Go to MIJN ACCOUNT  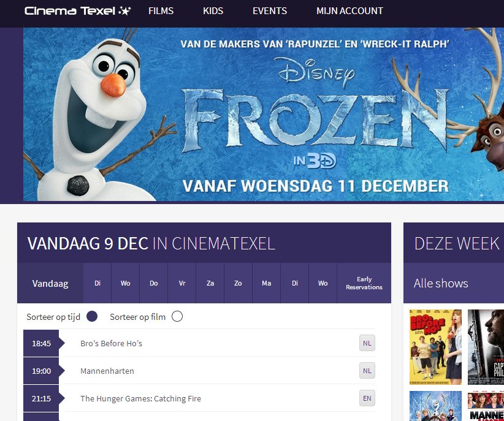click(x=349, y=11)
